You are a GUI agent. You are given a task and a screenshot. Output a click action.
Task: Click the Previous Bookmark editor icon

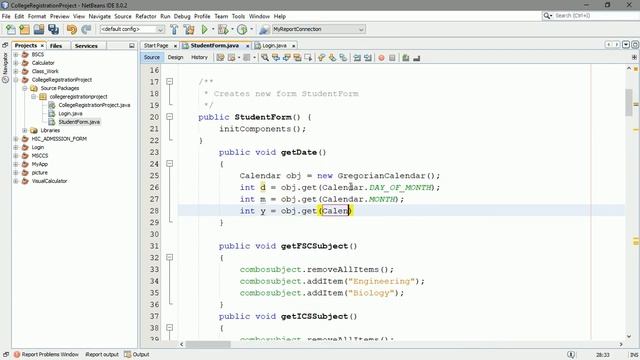click(x=322, y=58)
